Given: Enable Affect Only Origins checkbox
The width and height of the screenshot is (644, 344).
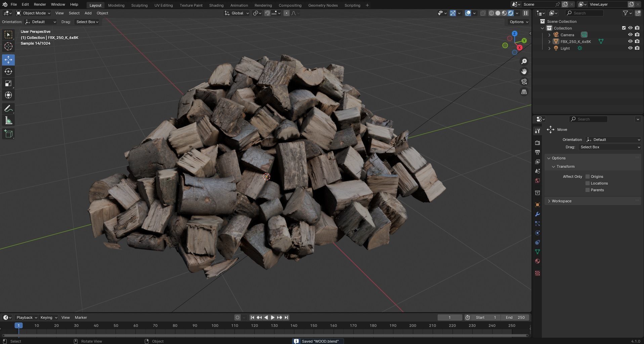Looking at the screenshot, I should [x=588, y=177].
